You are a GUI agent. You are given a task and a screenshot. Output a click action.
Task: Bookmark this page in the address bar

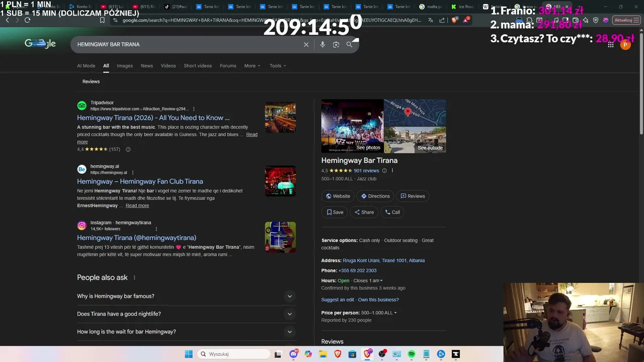(102, 20)
